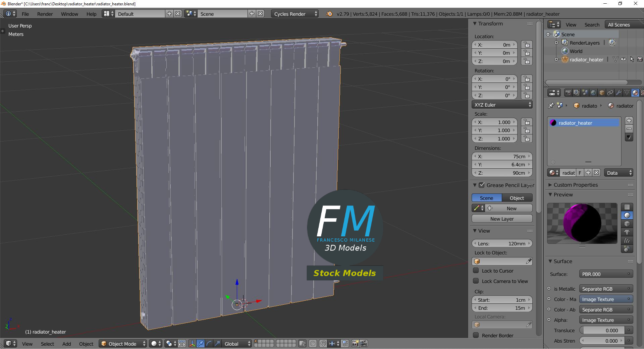Click the Lens 120mm field
644x349 pixels.
click(502, 243)
